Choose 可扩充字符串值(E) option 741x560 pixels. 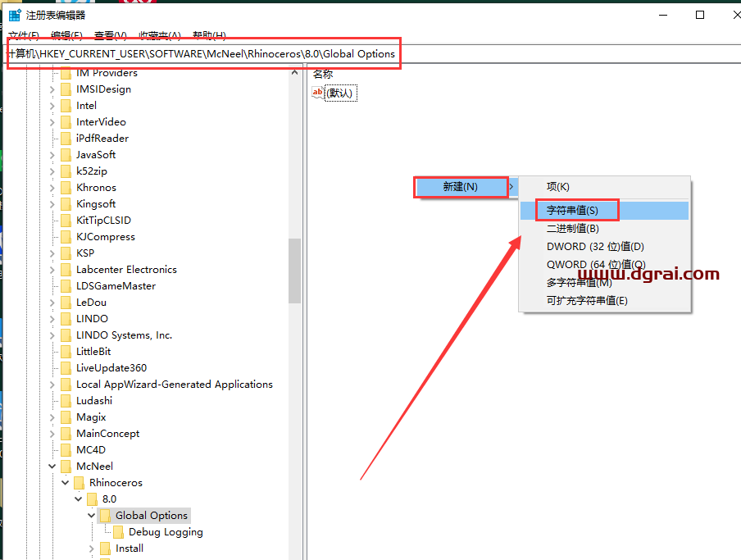[604, 301]
